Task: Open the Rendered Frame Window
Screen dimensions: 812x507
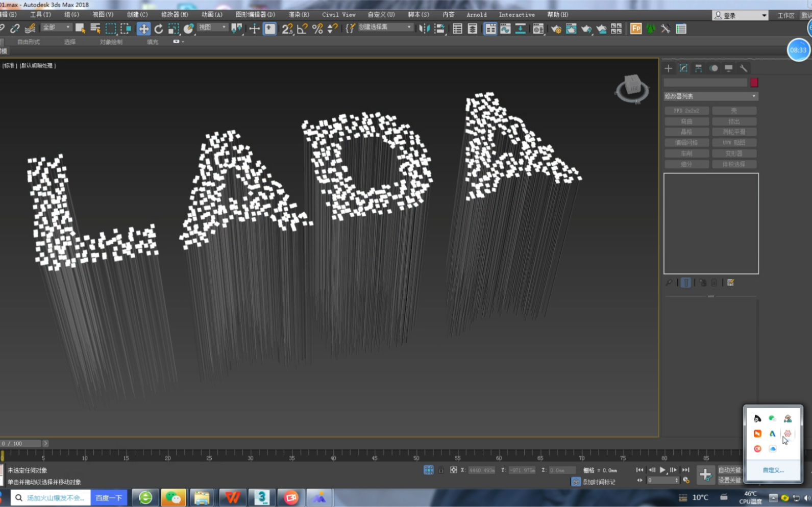Action: pos(571,29)
